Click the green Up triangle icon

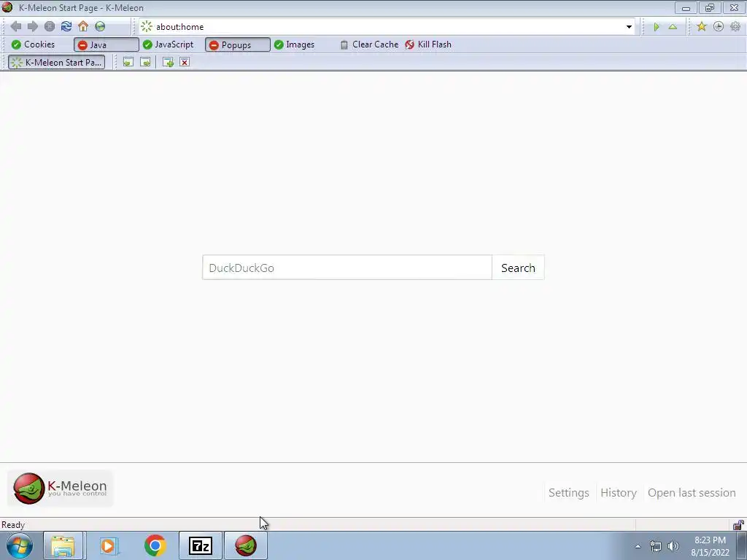pyautogui.click(x=673, y=27)
